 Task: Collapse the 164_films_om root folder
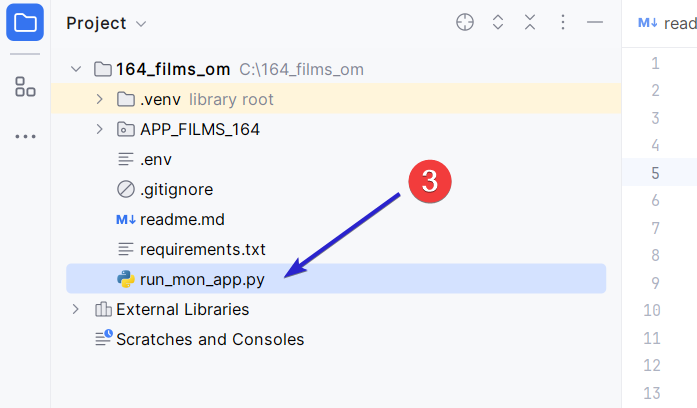[x=76, y=69]
